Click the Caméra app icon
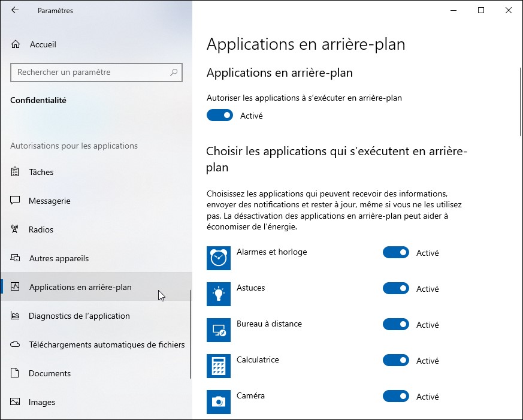The height and width of the screenshot is (420, 523). 219,401
